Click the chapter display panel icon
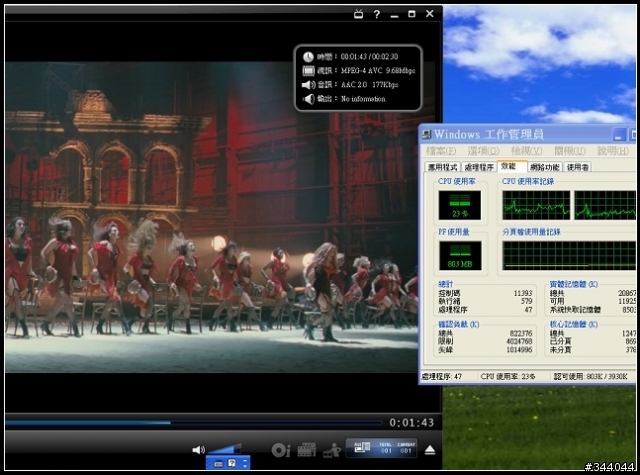The image size is (640, 475). coord(362,447)
